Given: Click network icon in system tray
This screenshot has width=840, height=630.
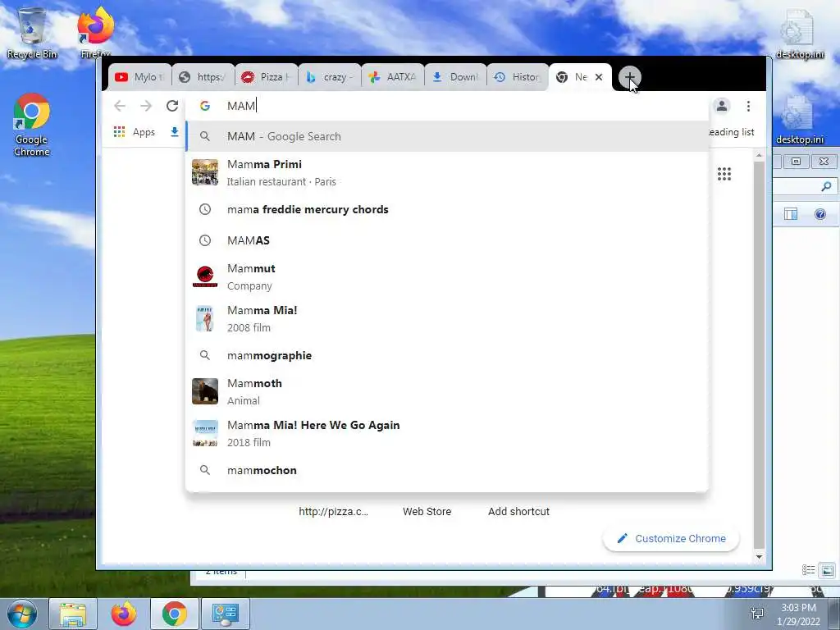Looking at the screenshot, I should click(757, 614).
